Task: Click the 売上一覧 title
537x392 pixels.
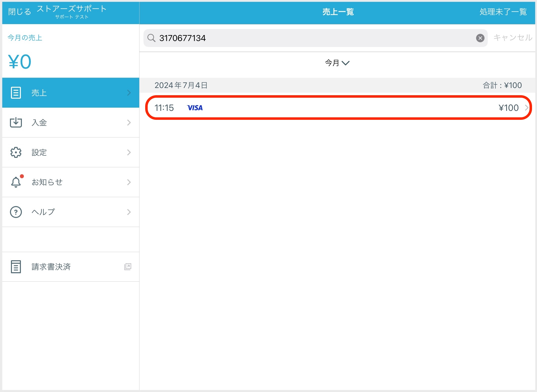Action: pyautogui.click(x=338, y=12)
